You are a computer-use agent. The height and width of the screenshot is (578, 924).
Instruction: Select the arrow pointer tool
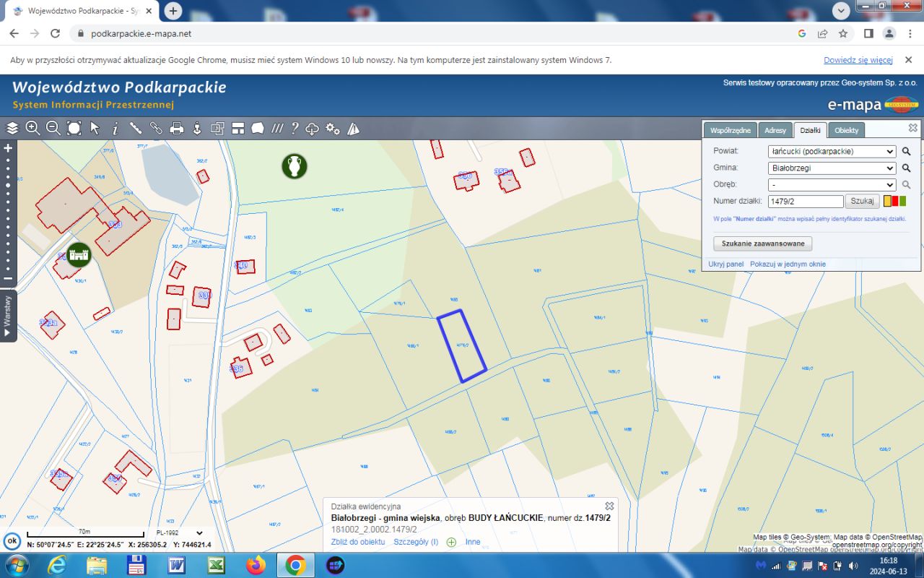[95, 129]
